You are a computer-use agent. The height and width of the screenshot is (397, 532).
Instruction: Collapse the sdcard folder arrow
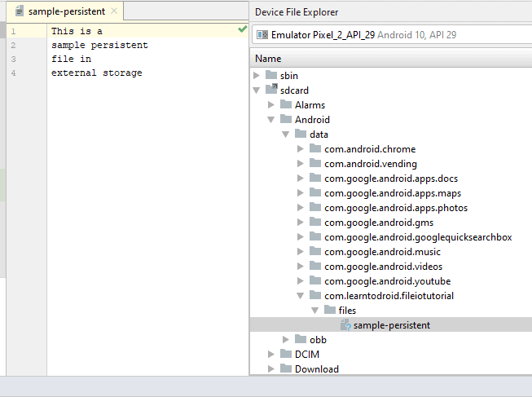coord(257,90)
